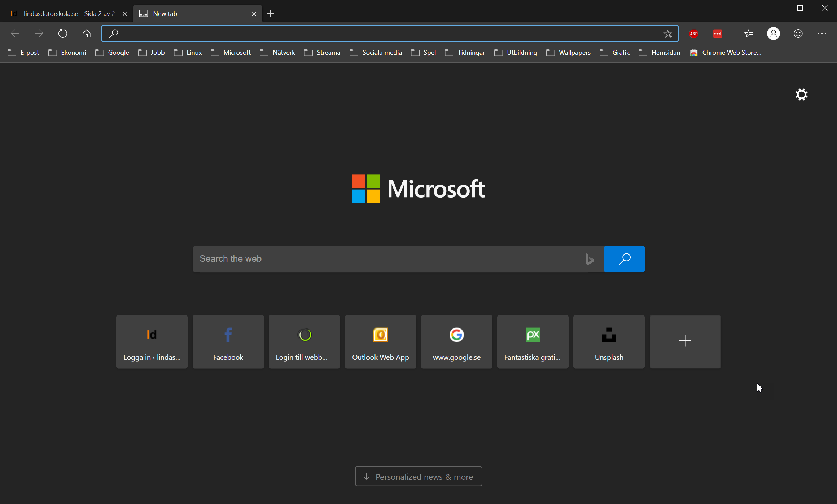The width and height of the screenshot is (837, 504).
Task: Switch to the lindasdatorskola.se tab
Action: point(67,14)
